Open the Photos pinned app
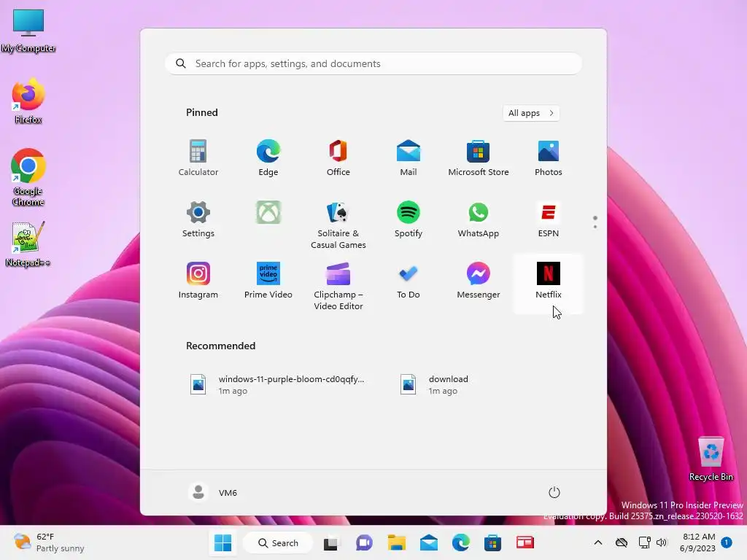Viewport: 747px width, 560px height. pyautogui.click(x=549, y=158)
